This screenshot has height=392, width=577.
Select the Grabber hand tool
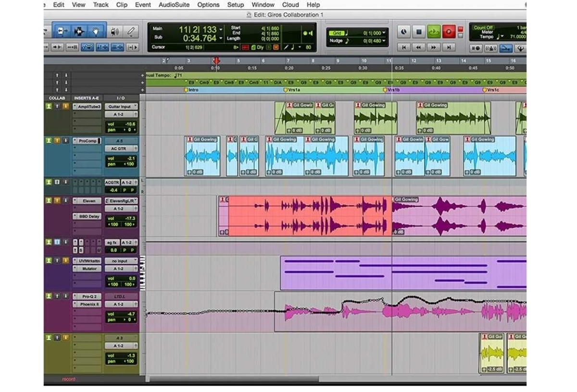[96, 32]
